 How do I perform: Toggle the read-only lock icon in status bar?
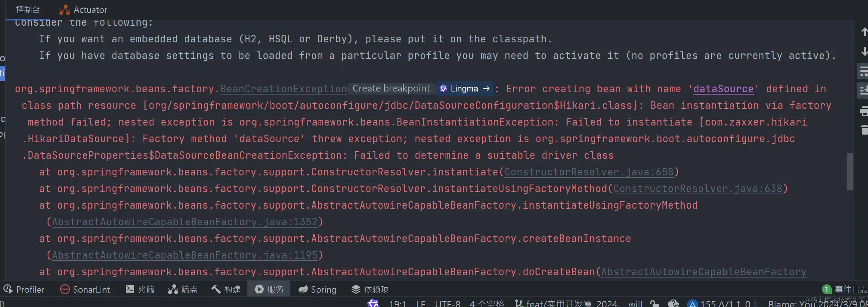tap(654, 304)
